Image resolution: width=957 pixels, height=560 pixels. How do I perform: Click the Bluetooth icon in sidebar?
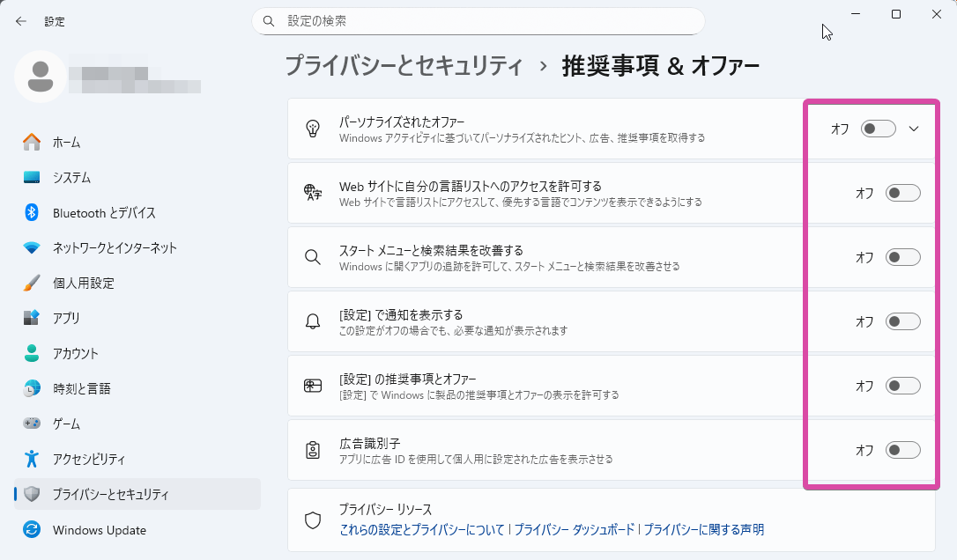point(32,212)
